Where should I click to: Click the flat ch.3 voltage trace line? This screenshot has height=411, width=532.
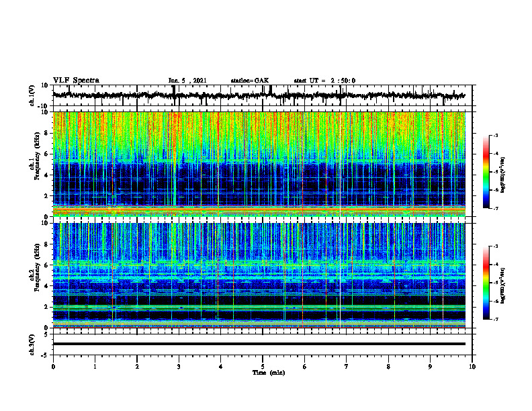[259, 344]
